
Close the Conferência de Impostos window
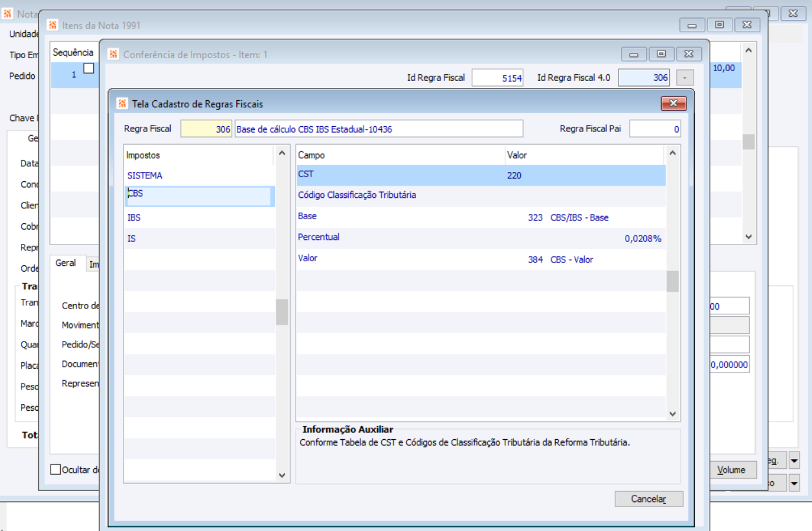point(688,54)
